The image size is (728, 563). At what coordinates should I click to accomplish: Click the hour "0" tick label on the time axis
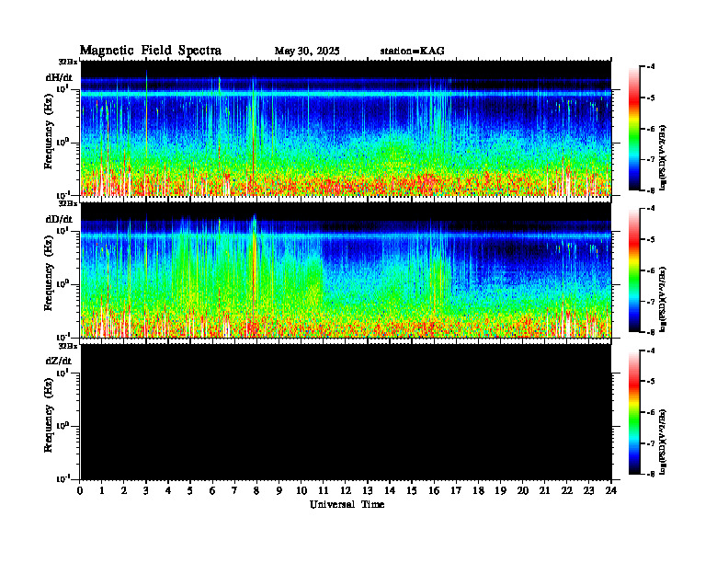[x=80, y=491]
